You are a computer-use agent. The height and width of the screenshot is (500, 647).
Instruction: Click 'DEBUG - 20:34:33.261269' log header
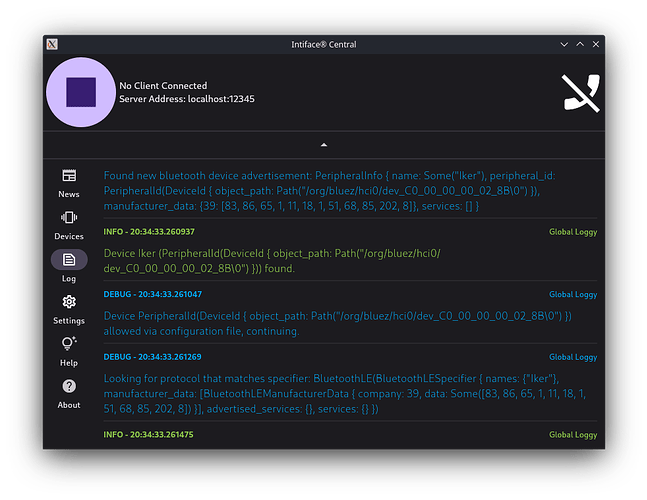point(152,357)
